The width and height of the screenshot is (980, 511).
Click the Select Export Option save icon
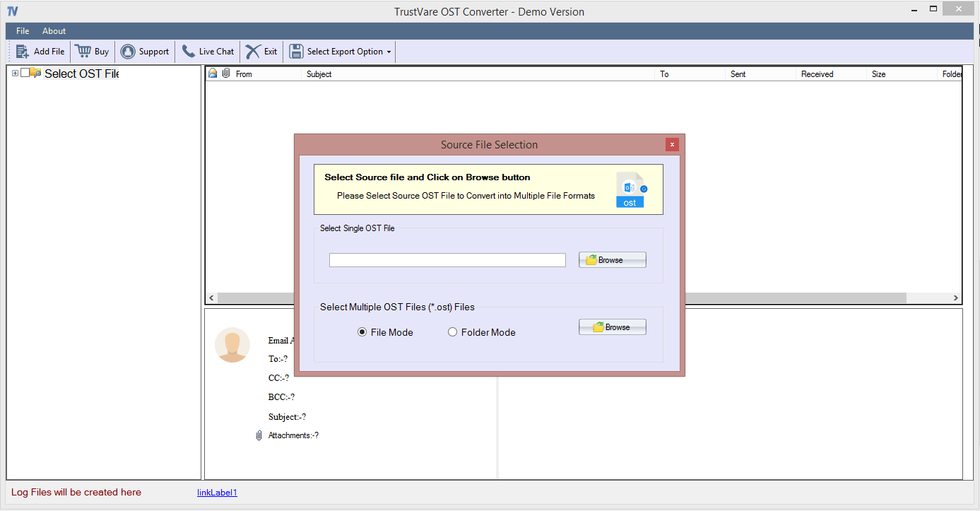[x=296, y=51]
